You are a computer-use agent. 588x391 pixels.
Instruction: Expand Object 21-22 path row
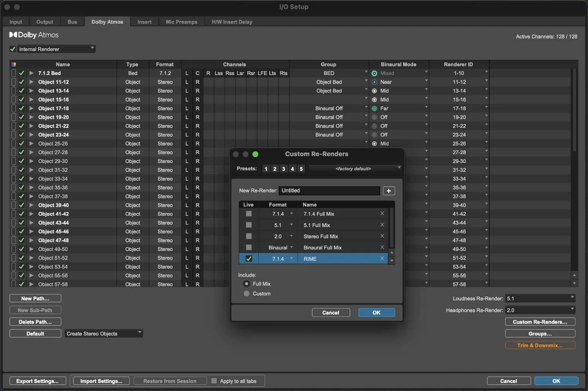[31, 126]
